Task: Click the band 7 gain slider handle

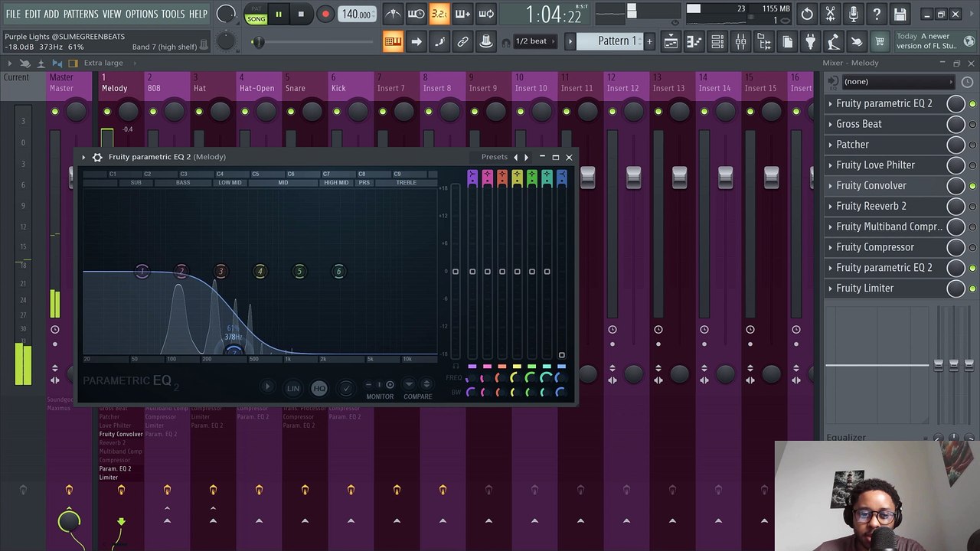Action: click(x=561, y=355)
